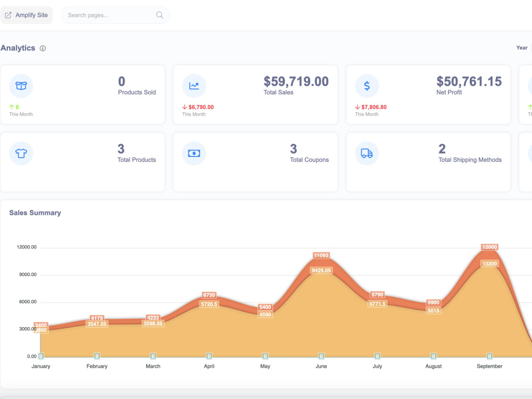The height and width of the screenshot is (399, 532).
Task: Click the red down arrow under Total Sales
Action: click(x=184, y=106)
